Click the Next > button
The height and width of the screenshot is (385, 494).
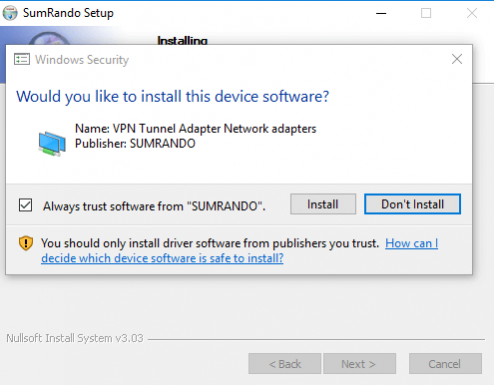click(x=359, y=364)
